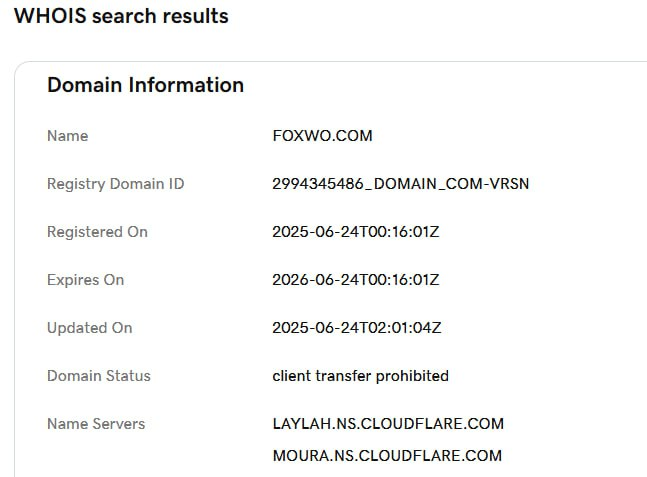Viewport: 647px width, 477px height.
Task: Select the FOXWO.COM domain name value
Action: click(322, 136)
